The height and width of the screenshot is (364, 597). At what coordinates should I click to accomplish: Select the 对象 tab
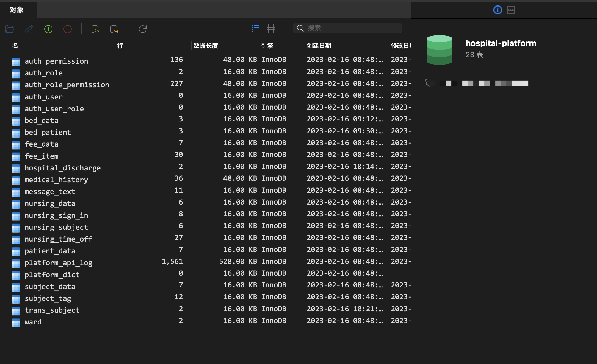(x=16, y=10)
